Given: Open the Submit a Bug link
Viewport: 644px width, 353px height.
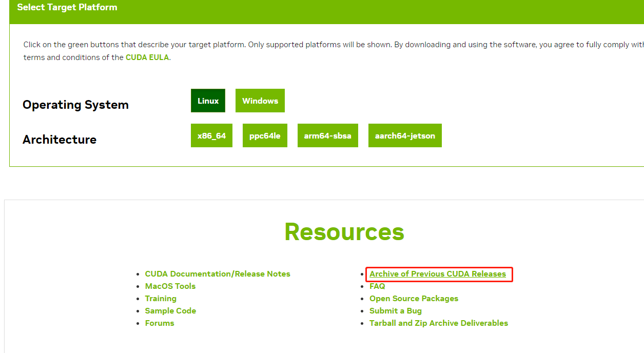Looking at the screenshot, I should [396, 311].
